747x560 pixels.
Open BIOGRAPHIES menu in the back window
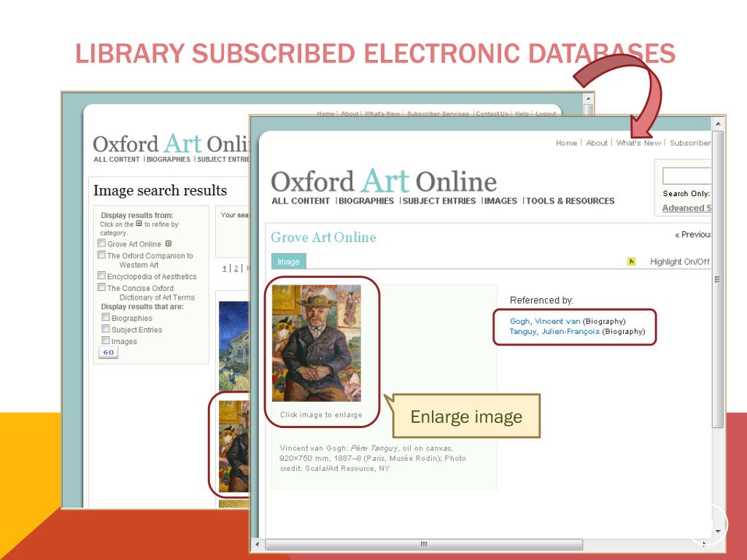click(x=169, y=160)
